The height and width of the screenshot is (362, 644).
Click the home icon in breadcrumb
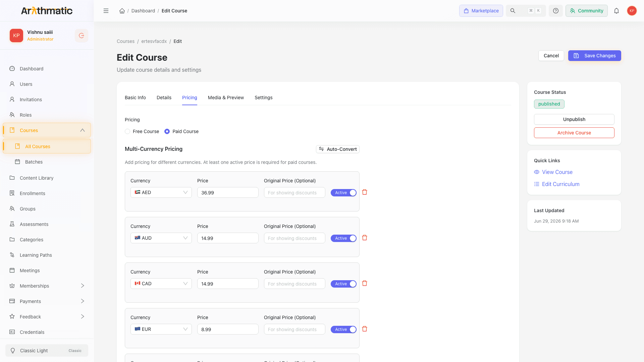(122, 11)
